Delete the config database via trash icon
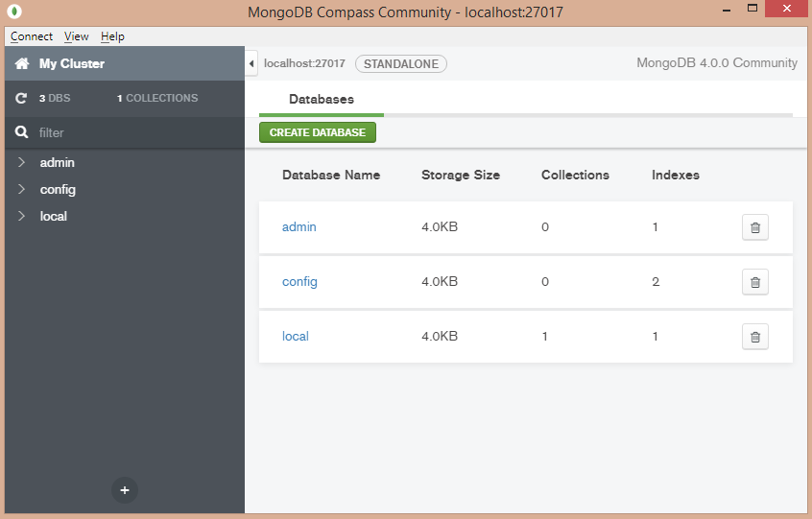This screenshot has width=812, height=519. (754, 282)
